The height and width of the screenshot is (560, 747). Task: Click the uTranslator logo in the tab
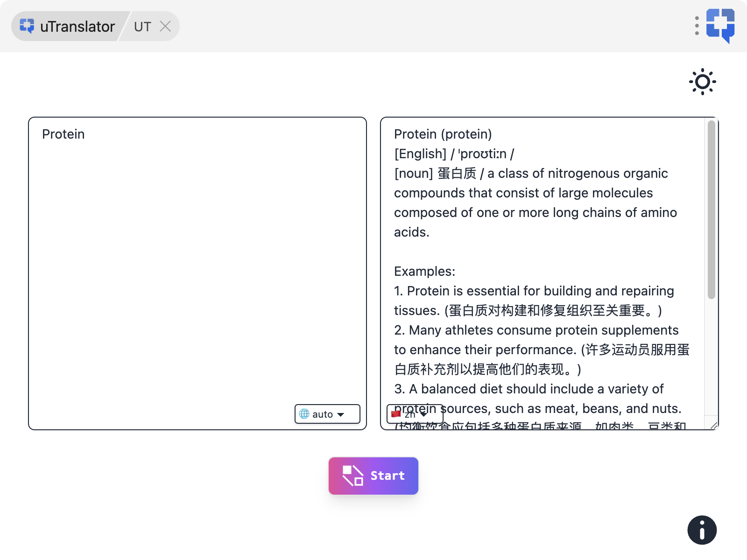(27, 26)
